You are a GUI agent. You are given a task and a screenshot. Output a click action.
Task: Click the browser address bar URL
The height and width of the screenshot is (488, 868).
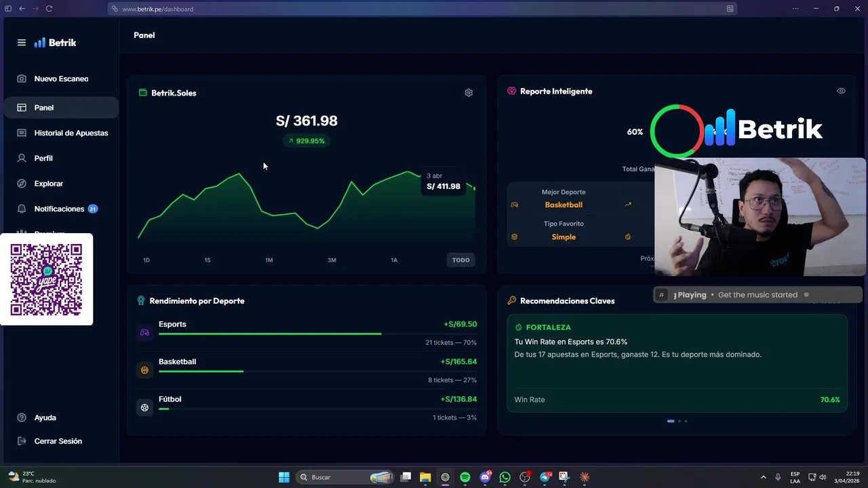point(158,9)
